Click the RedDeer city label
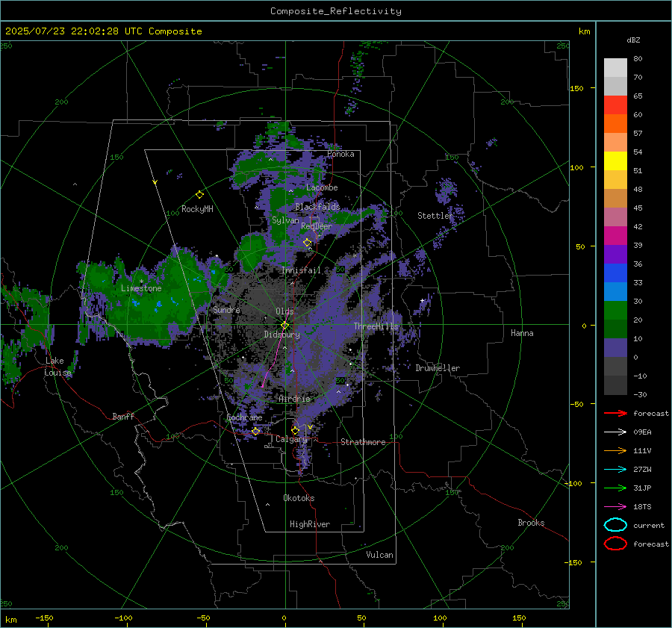Image resolution: width=672 pixels, height=628 pixels. (x=317, y=226)
